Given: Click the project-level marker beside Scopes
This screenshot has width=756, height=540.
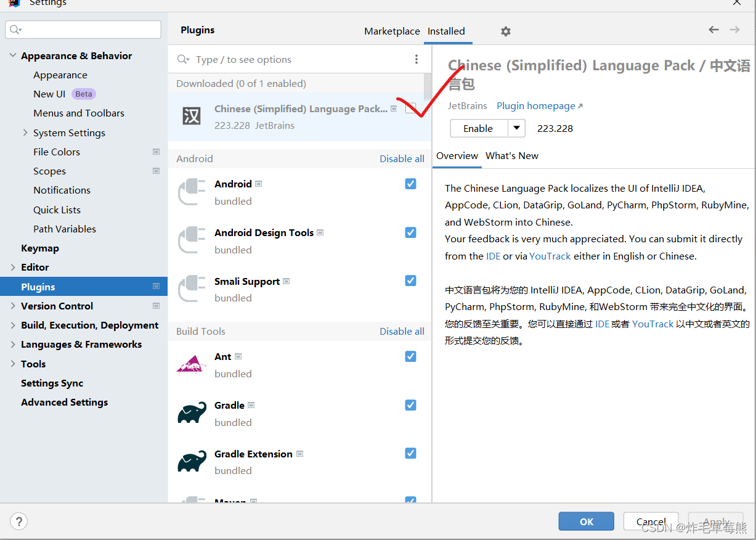Looking at the screenshot, I should pyautogui.click(x=156, y=171).
